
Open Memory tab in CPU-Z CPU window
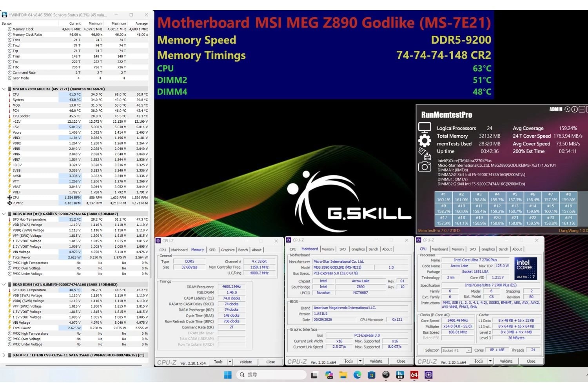tap(457, 249)
